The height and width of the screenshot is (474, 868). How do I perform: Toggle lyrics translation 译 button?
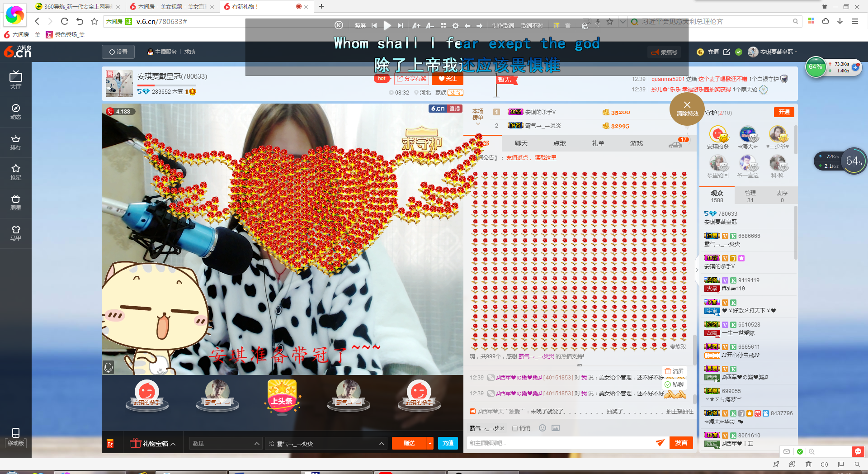coord(557,26)
